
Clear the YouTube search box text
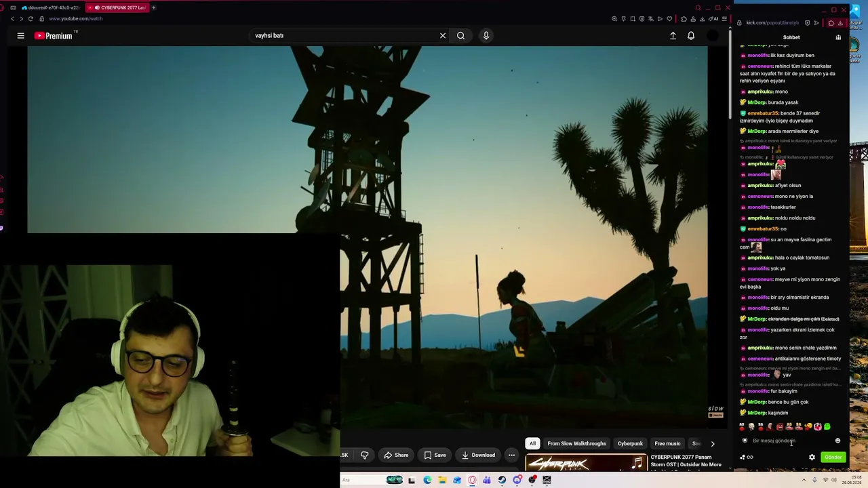[443, 36]
